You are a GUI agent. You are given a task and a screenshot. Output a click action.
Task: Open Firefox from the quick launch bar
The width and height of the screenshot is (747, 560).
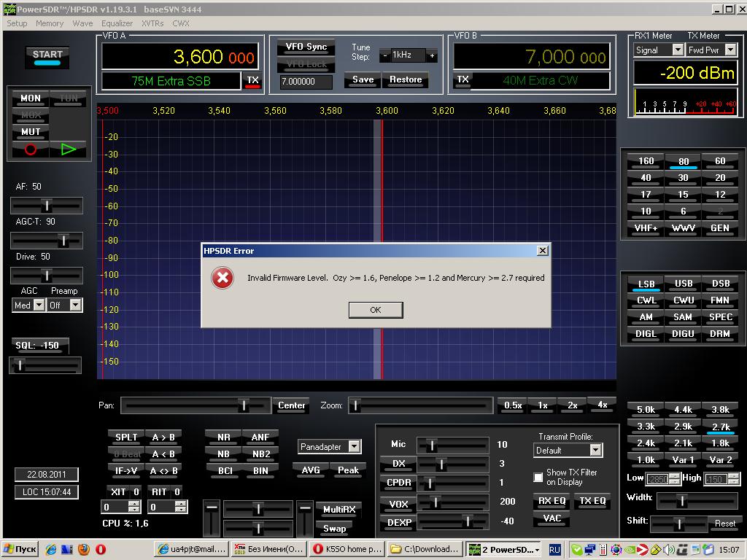point(83,549)
